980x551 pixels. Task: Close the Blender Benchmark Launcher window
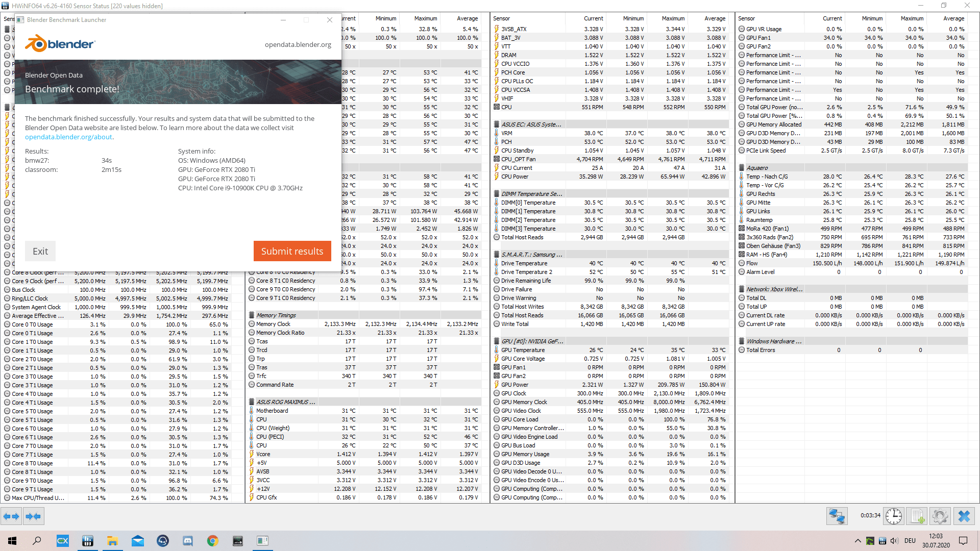click(330, 20)
